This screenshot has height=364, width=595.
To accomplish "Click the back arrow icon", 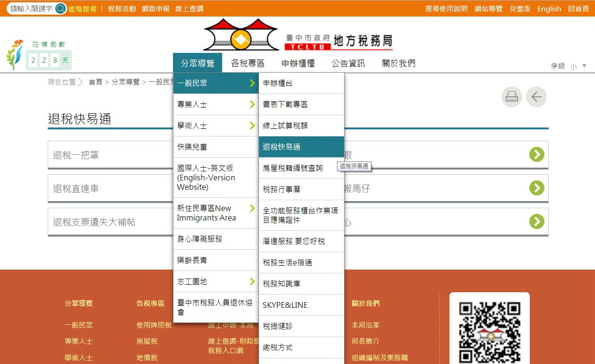I will tap(536, 97).
